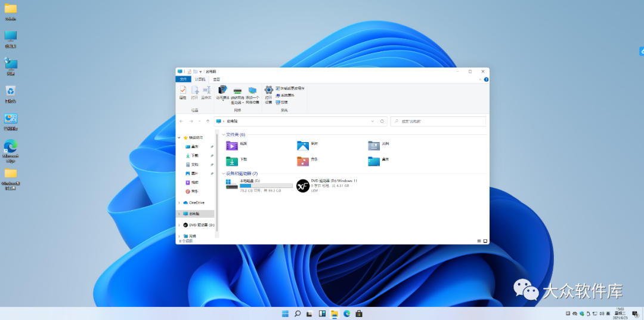This screenshot has width=644, height=320.
Task: Click the Access media (访问媒体) icon
Action: pos(222,93)
